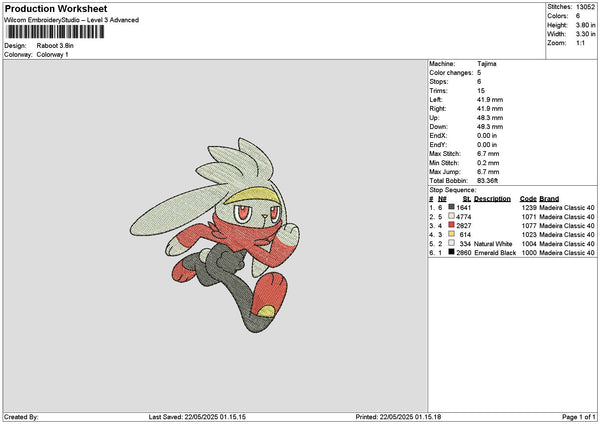
Task: Click the Total Bobbin value 83.36ft
Action: pyautogui.click(x=488, y=181)
